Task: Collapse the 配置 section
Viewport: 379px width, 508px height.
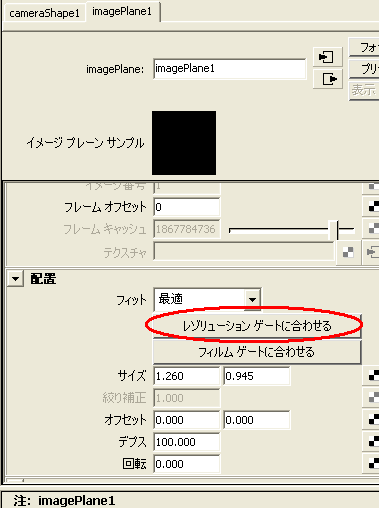Action: (x=15, y=279)
